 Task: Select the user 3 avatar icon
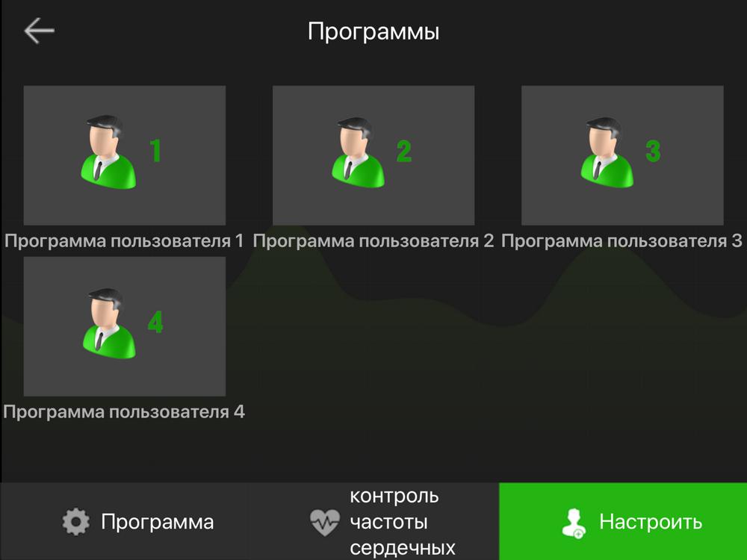[x=607, y=152]
